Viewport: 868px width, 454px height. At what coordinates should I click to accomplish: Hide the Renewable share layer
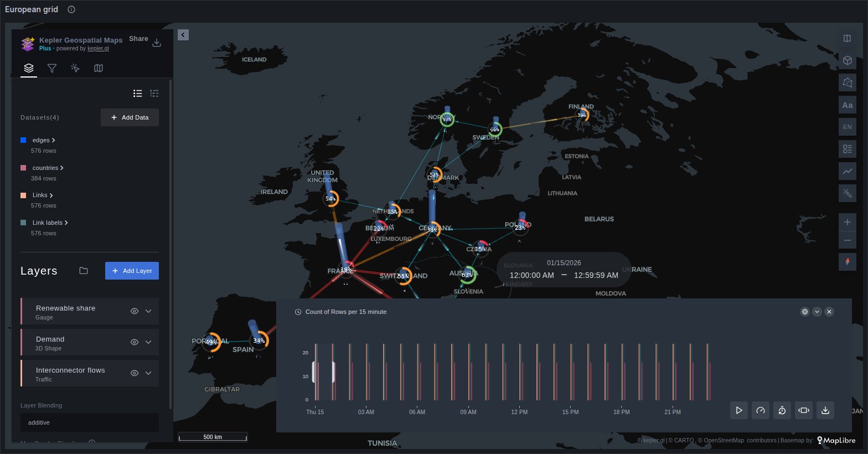[x=134, y=311]
